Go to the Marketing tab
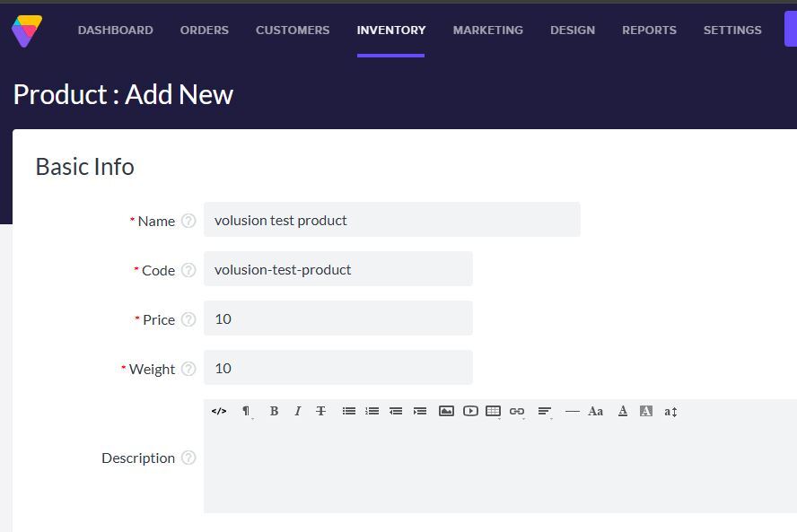The image size is (797, 532). (487, 30)
